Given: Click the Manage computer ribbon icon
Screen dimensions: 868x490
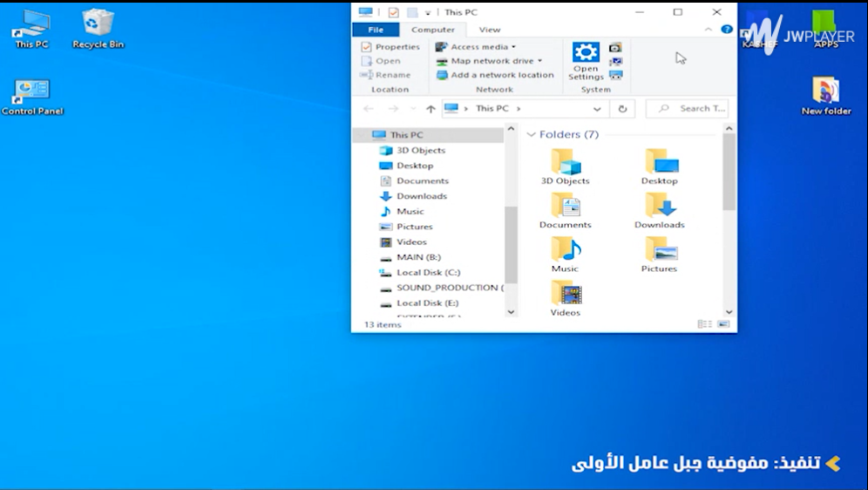Looking at the screenshot, I should click(615, 75).
